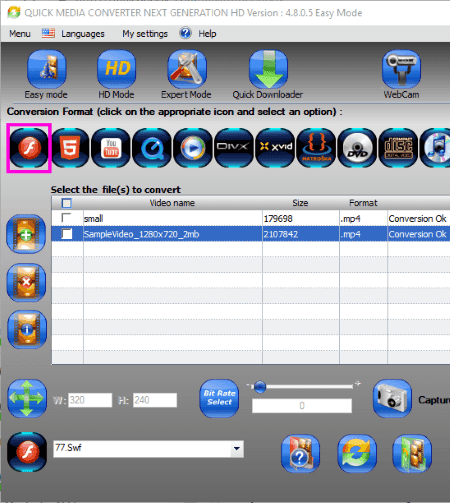Screen dimensions: 450x503
Task: Click the Help question mark icon
Action: [185, 33]
